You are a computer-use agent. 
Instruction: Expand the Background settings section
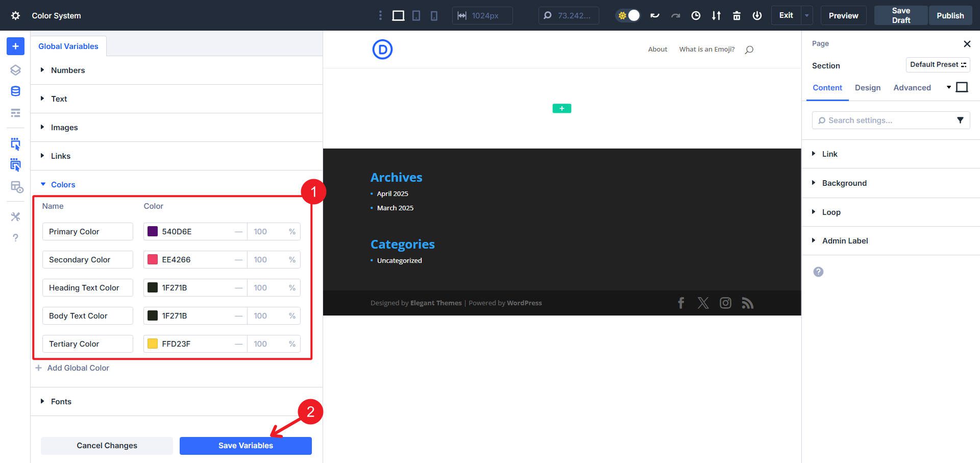coord(844,183)
